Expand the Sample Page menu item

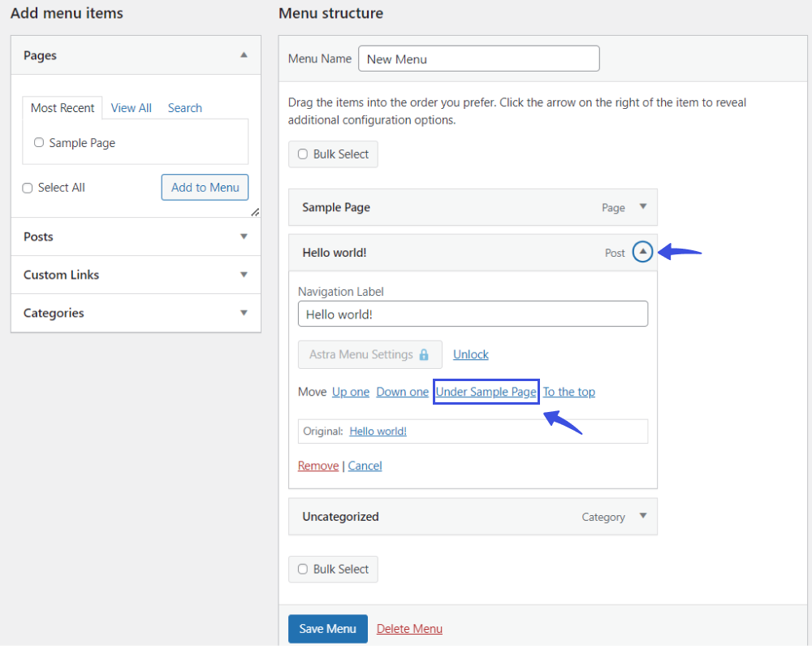(643, 206)
